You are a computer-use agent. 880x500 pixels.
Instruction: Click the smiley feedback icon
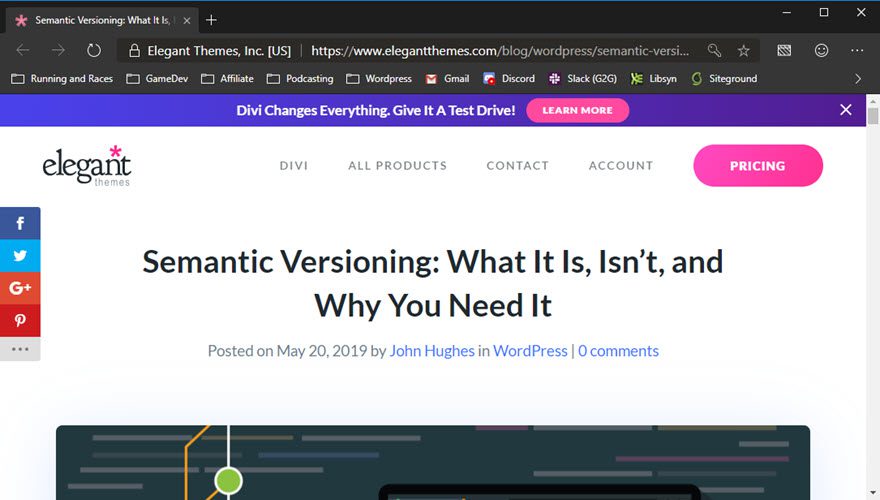(821, 51)
